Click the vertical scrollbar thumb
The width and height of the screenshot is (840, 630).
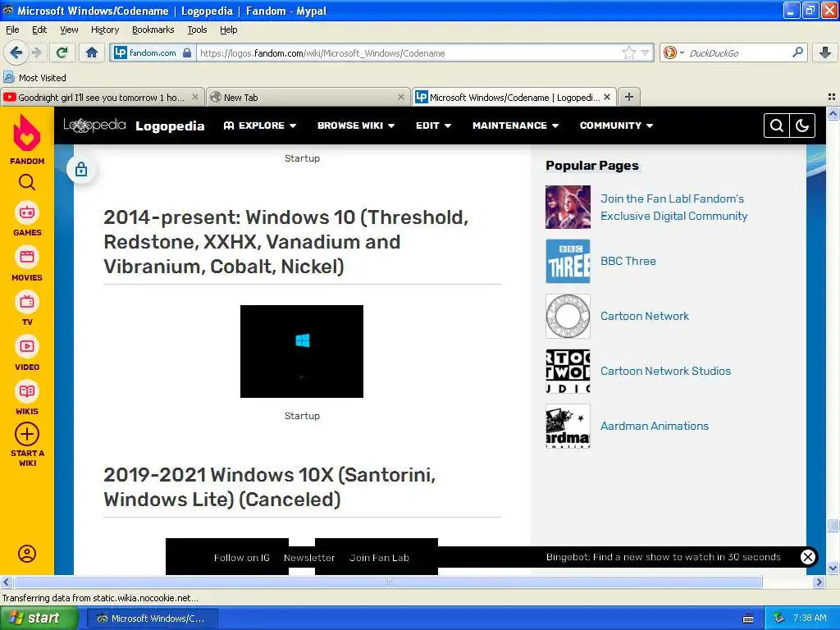(x=833, y=525)
